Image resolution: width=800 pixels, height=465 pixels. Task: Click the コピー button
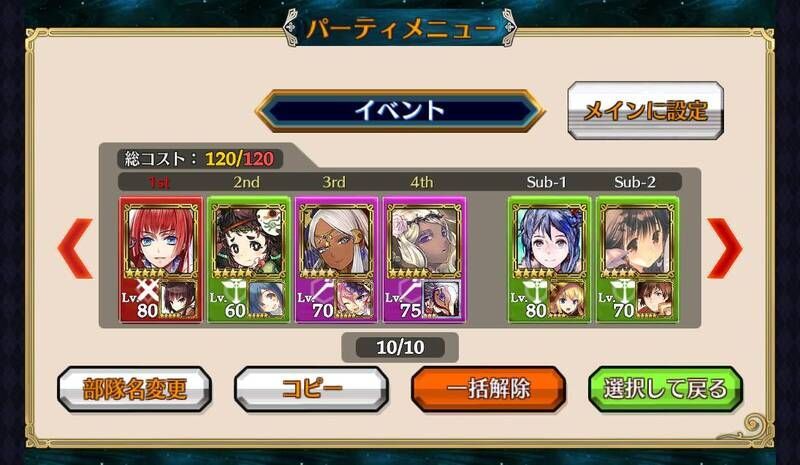click(x=311, y=389)
